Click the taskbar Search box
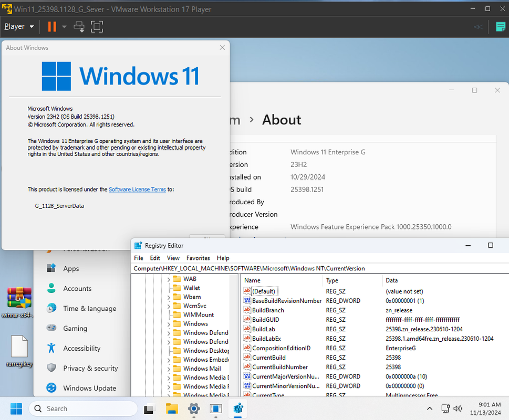Image resolution: width=509 pixels, height=420 pixels. [x=83, y=408]
